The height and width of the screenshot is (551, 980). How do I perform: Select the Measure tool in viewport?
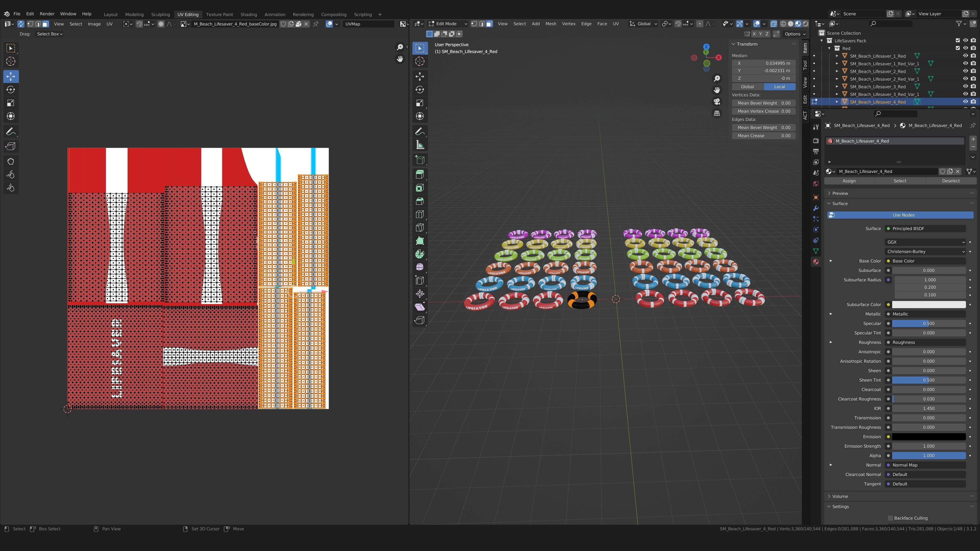click(x=420, y=145)
